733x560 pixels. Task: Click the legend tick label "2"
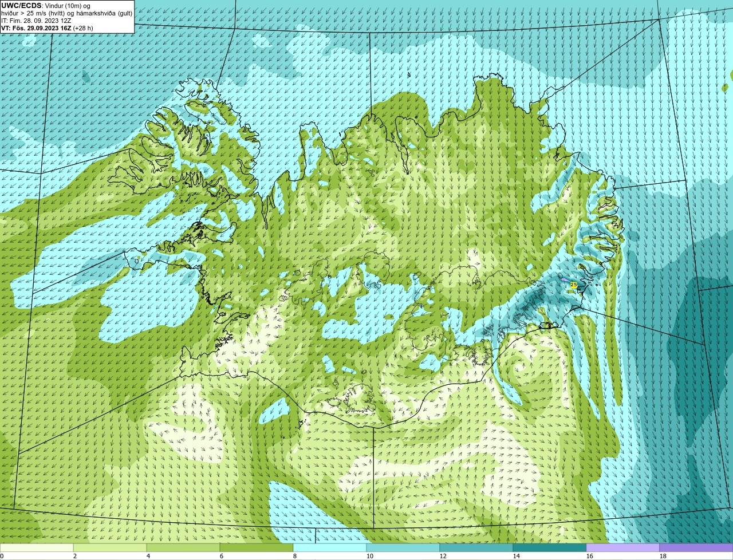coord(75,556)
